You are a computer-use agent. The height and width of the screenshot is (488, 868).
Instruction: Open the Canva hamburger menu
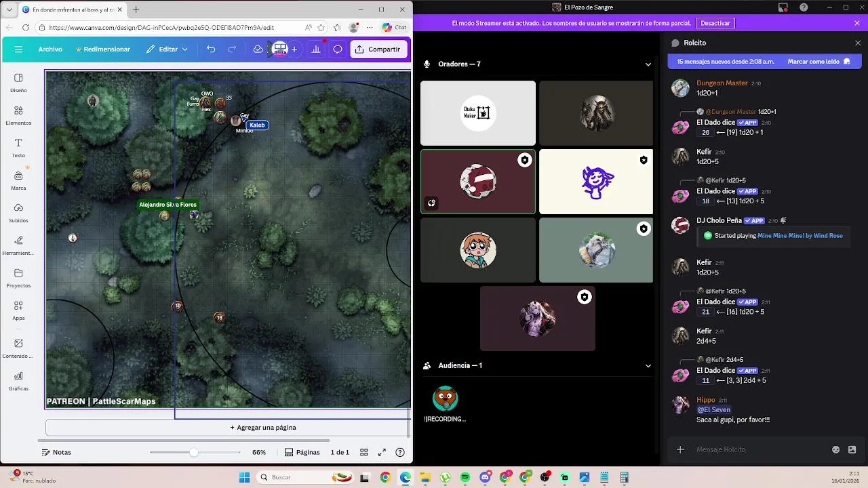point(18,49)
